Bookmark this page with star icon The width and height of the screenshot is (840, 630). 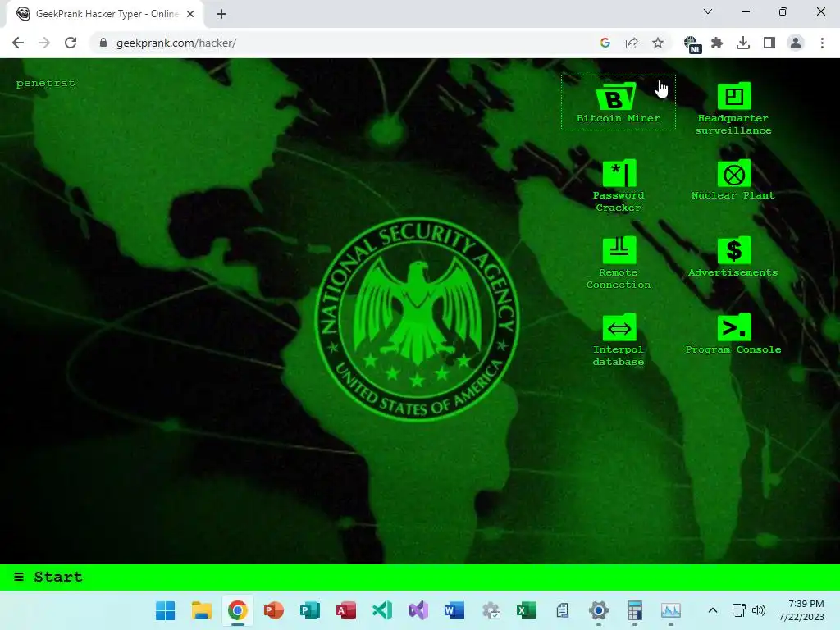pyautogui.click(x=658, y=43)
